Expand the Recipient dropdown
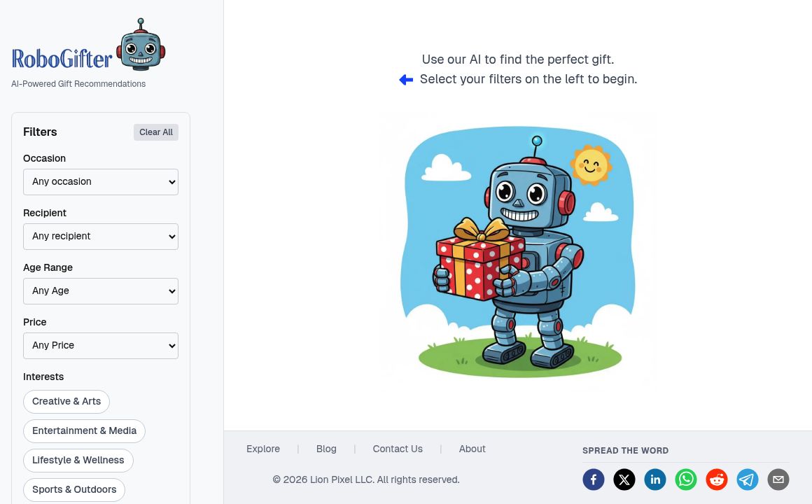The height and width of the screenshot is (504, 812). pyautogui.click(x=101, y=236)
